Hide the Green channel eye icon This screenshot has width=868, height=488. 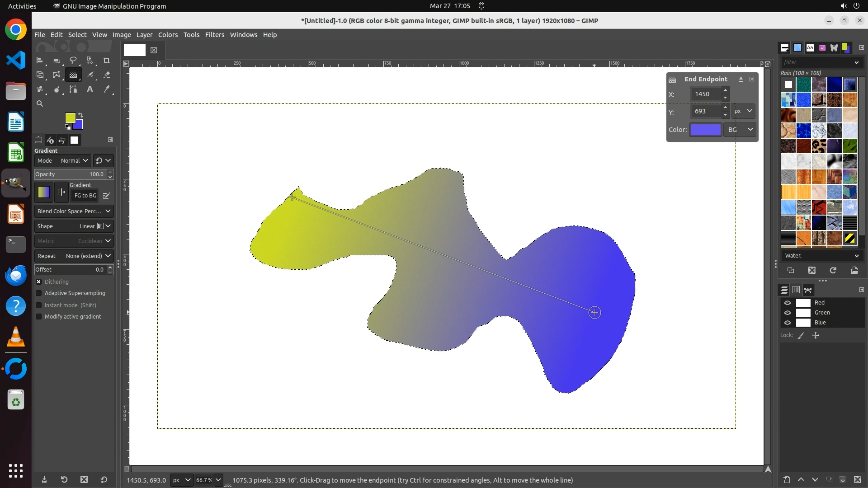click(x=788, y=313)
